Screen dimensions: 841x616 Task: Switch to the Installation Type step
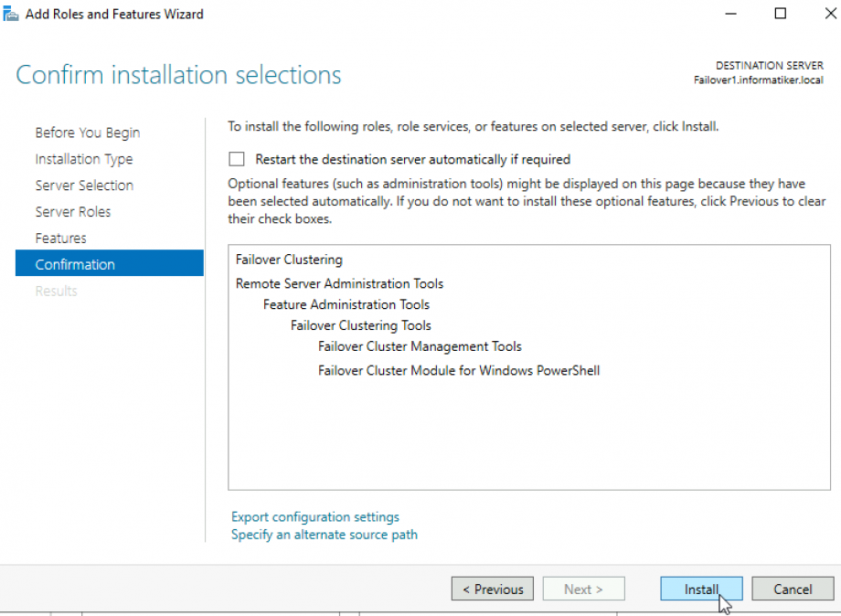[83, 158]
